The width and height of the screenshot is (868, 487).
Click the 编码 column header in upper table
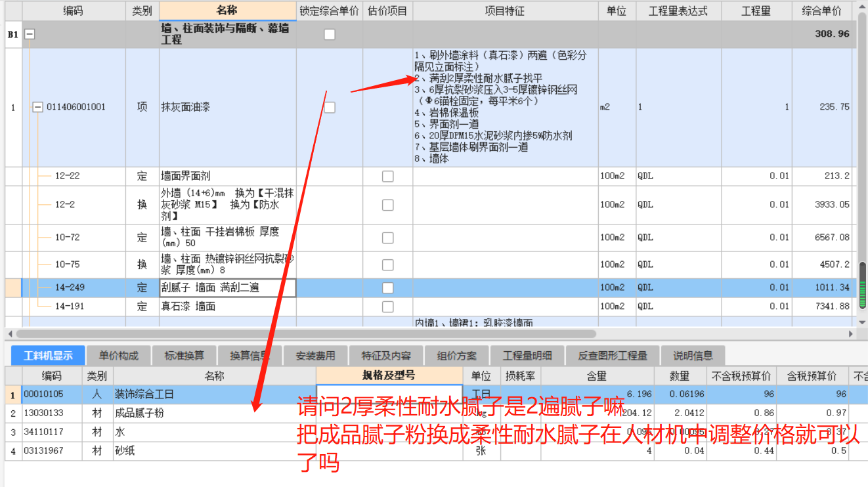pyautogui.click(x=74, y=11)
